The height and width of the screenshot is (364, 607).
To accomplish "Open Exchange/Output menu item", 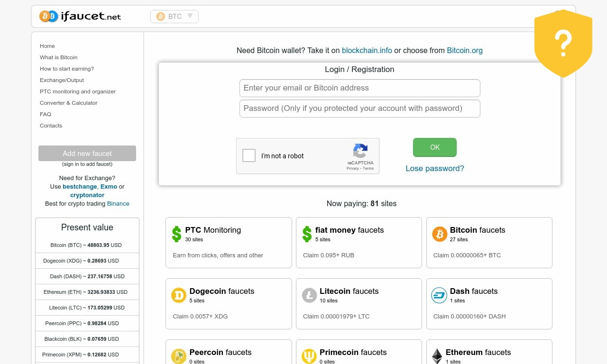I will point(62,80).
